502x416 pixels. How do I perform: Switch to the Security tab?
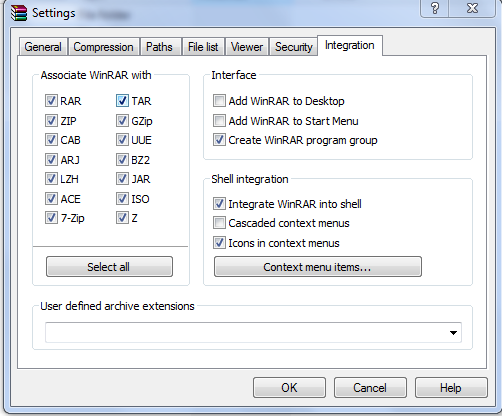pos(294,47)
